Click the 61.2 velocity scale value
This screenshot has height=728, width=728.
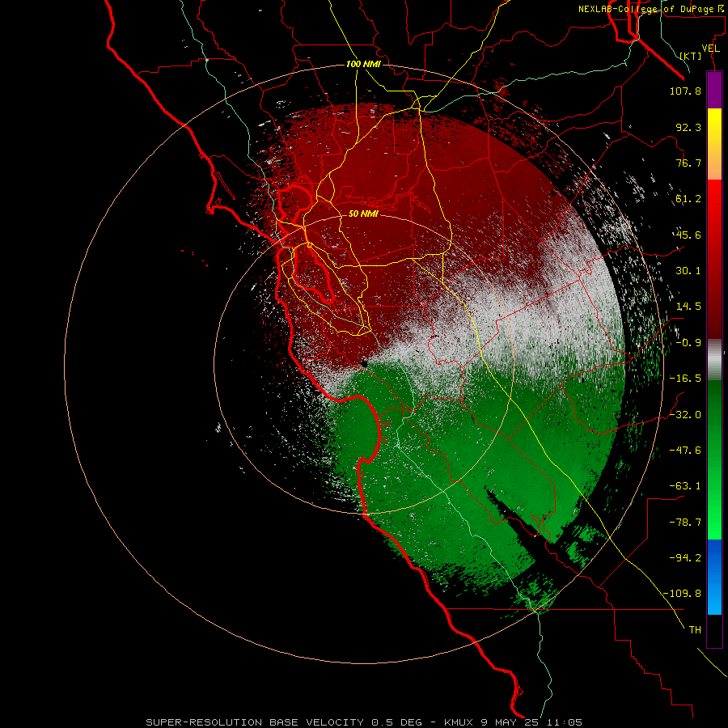(688, 199)
